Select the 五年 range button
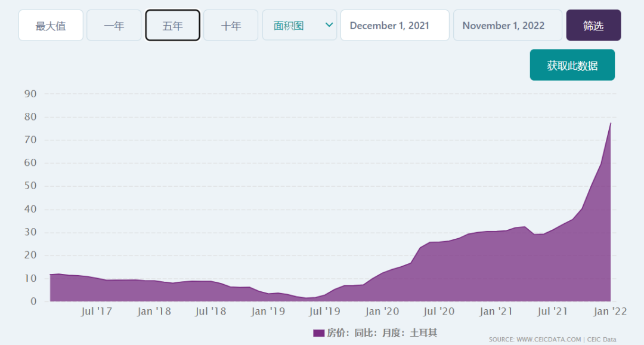 pyautogui.click(x=172, y=26)
